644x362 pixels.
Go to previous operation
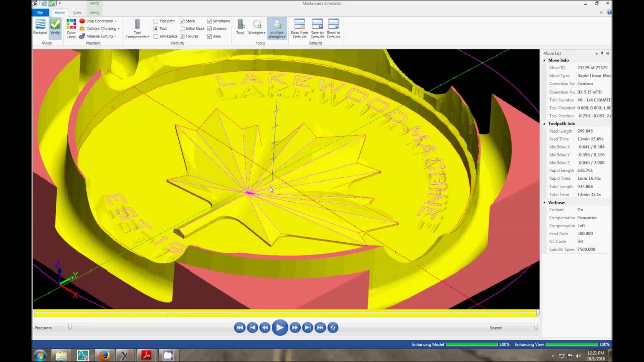pos(252,327)
